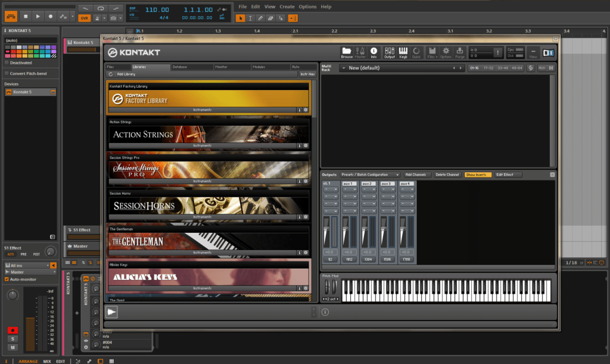The image size is (610, 364).
Task: Open Kontakt's Master editor
Action: tap(360, 52)
